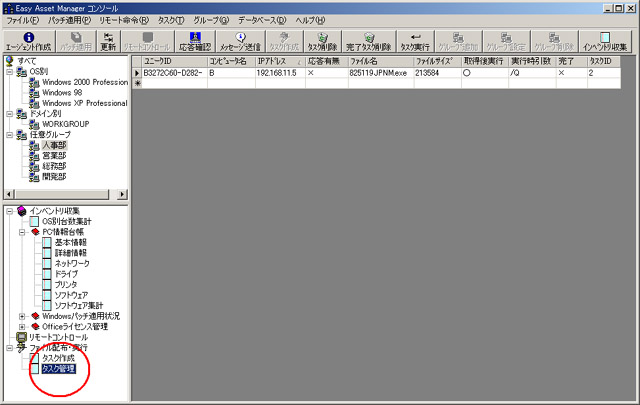Click the 開発部 group icon
The width and height of the screenshot is (640, 405).
click(34, 177)
